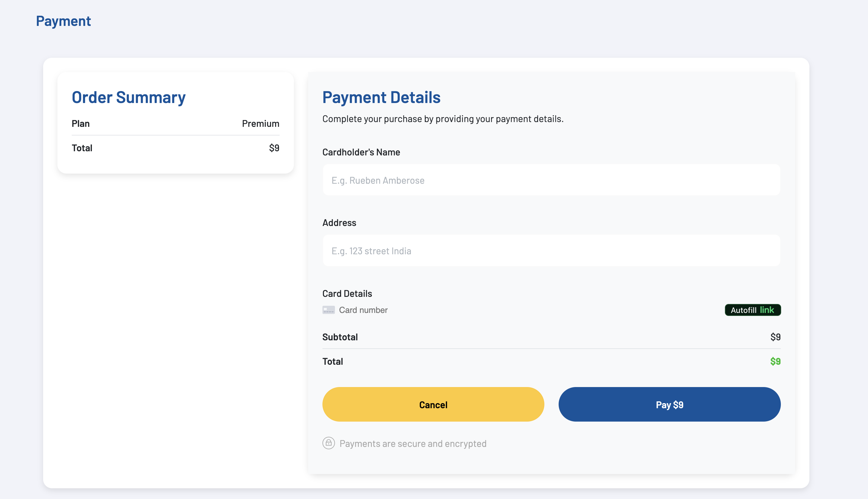Image resolution: width=868 pixels, height=499 pixels.
Task: Click the Payment Details heading
Action: coord(381,97)
